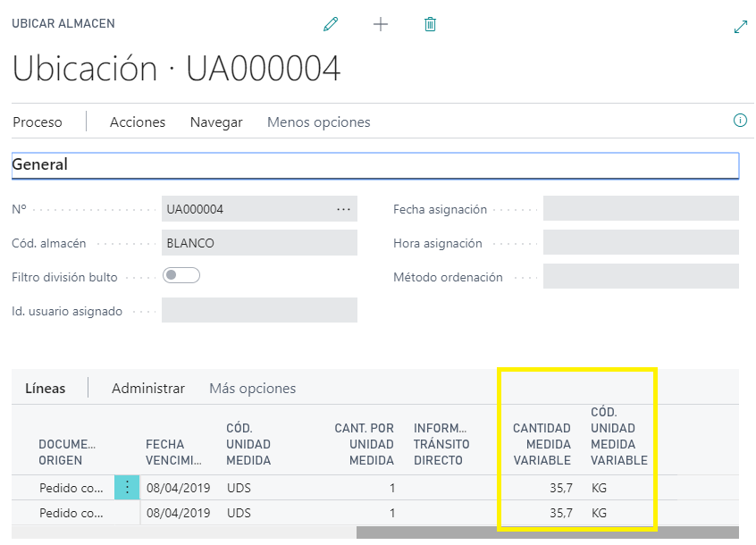
Task: Click the Hora asignación field
Action: pos(641,242)
